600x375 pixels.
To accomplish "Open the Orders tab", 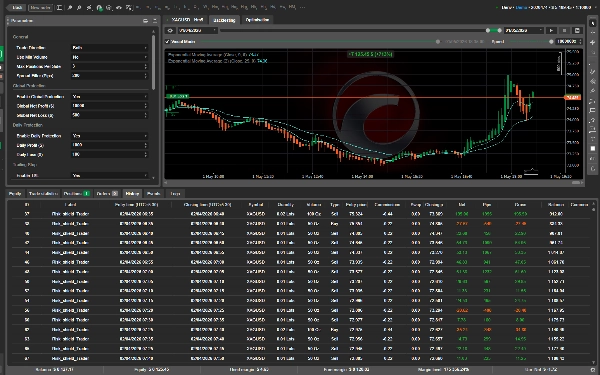I will 107,194.
